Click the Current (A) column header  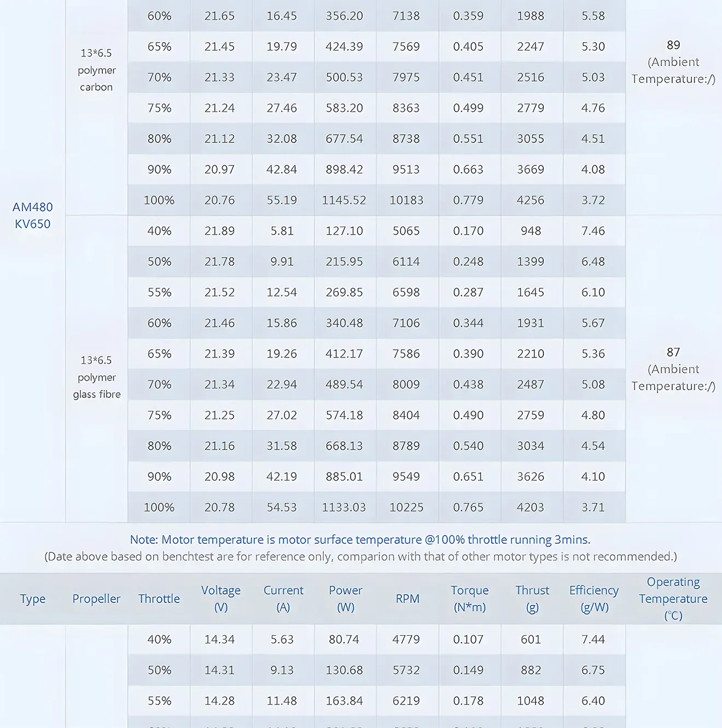click(283, 599)
